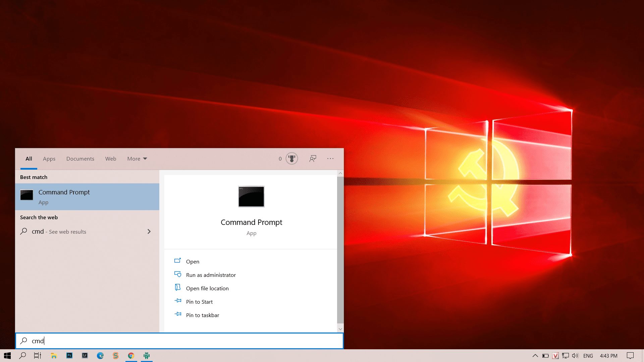Launch Microsoft Edge from the taskbar

(100, 356)
